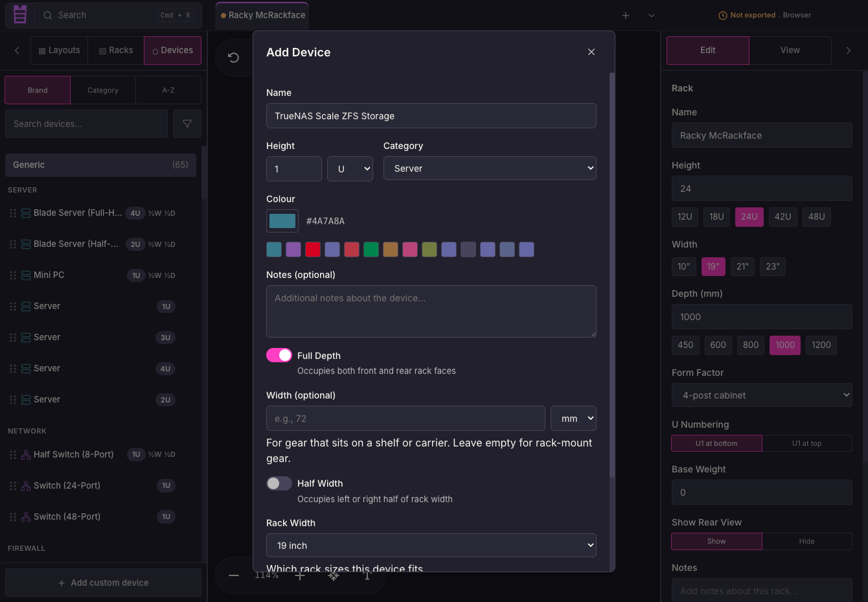Open a new tab with the plus icon
868x602 pixels.
point(626,16)
